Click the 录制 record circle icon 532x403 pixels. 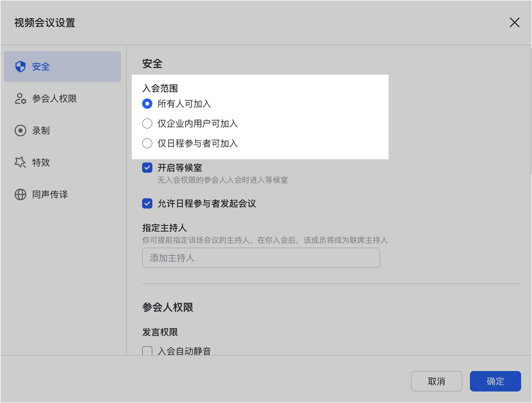20,130
